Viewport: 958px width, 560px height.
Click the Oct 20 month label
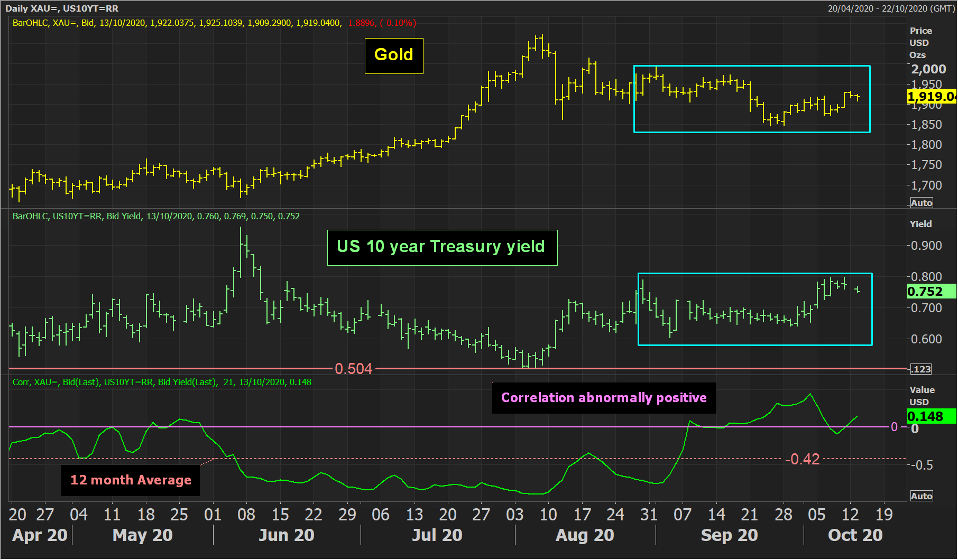[855, 535]
